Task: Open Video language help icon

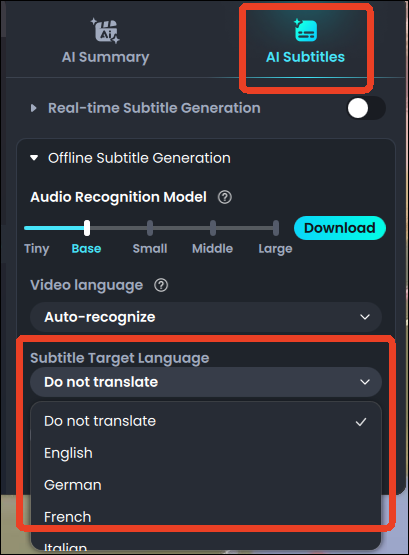Action: tap(161, 285)
